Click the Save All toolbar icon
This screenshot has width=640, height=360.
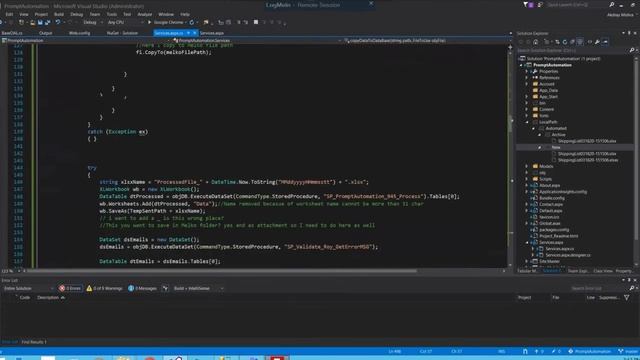click(x=47, y=22)
